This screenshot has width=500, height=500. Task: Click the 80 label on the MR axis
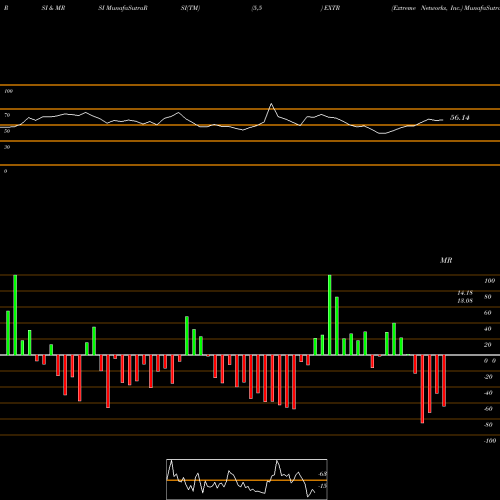pyautogui.click(x=488, y=297)
